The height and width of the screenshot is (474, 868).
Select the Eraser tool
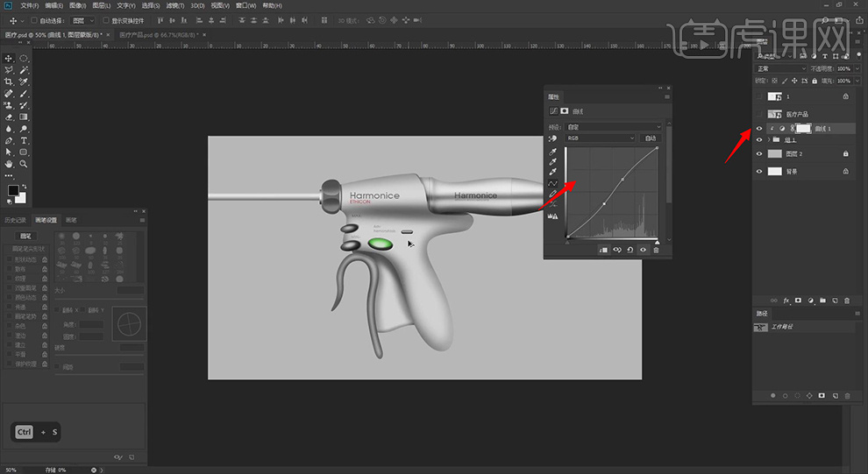[x=9, y=117]
